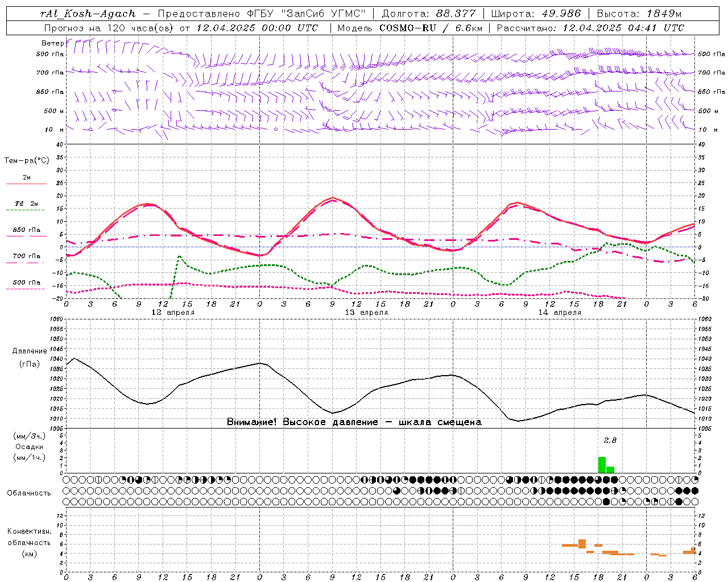Click the (км) convective cloud unit label
This screenshot has width=728, height=582.
[30, 554]
